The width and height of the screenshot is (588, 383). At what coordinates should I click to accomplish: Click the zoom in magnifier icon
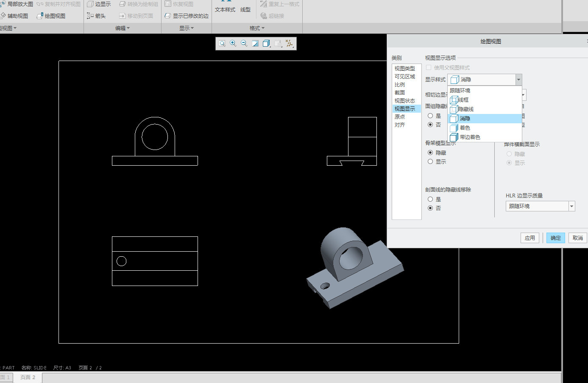pos(233,44)
